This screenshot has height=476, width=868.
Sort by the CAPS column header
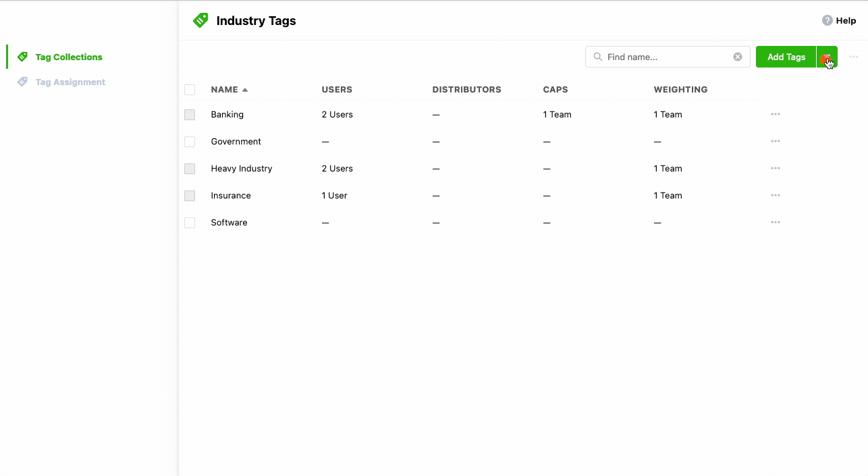coord(555,89)
